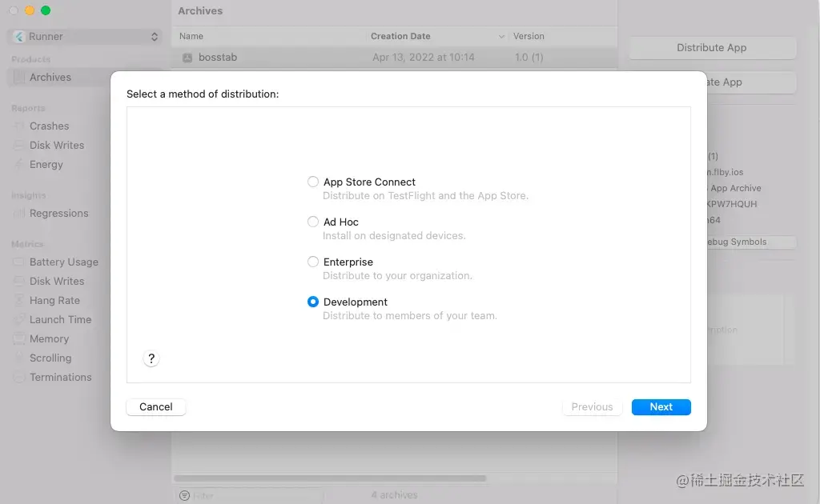820x504 pixels.
Task: Choose Enterprise distribution radio button
Action: [x=313, y=262]
